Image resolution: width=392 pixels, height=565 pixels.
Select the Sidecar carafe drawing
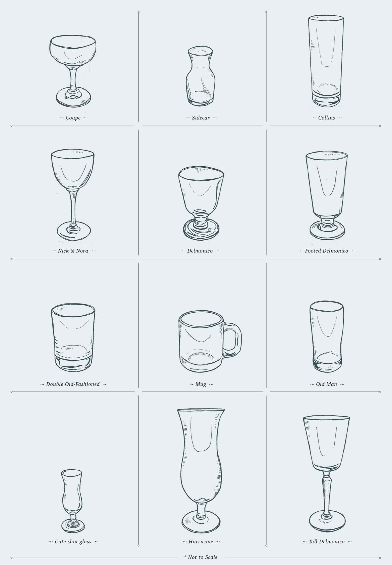[x=201, y=75]
